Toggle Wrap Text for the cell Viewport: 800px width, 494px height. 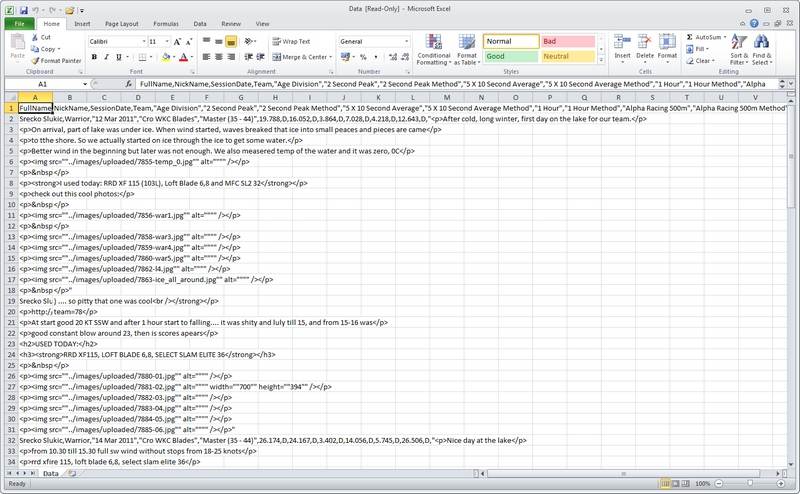click(x=290, y=41)
